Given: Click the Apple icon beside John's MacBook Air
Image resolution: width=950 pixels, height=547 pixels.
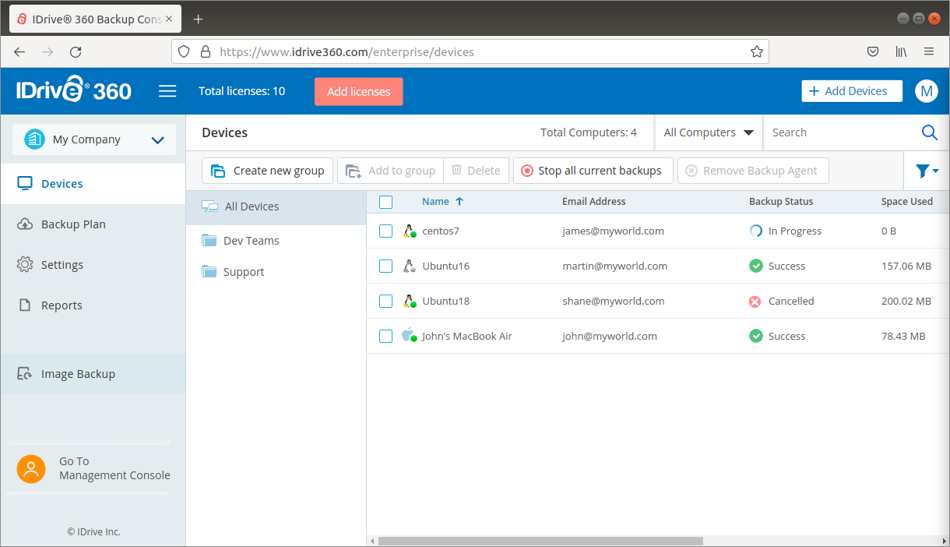Looking at the screenshot, I should (x=410, y=335).
